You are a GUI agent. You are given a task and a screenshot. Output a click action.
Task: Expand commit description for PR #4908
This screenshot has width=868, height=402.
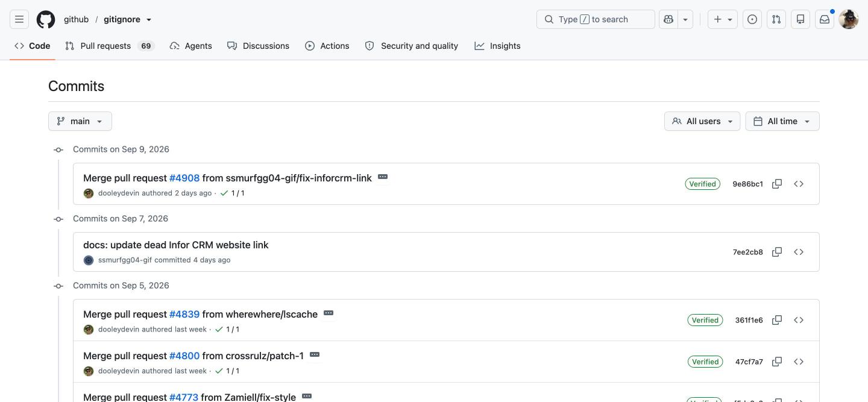[383, 177]
